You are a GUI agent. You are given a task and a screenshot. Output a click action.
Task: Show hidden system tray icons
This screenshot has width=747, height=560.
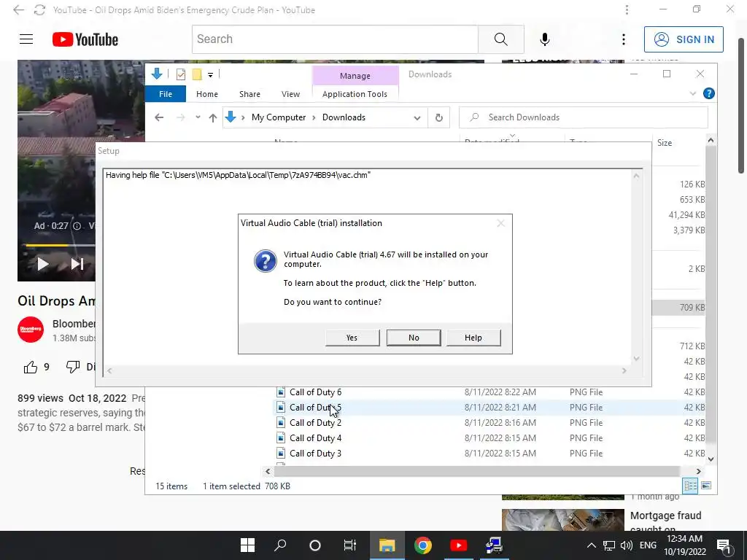pos(591,545)
